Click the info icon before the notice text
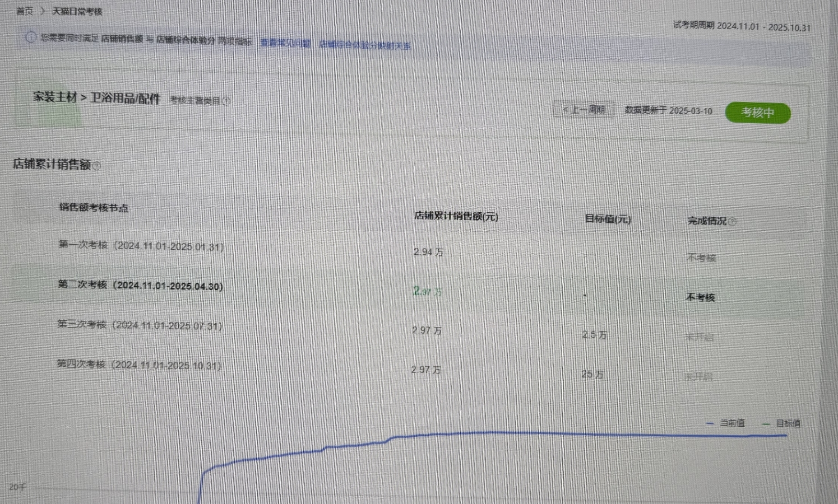Image resolution: width=838 pixels, height=504 pixels. (31, 38)
